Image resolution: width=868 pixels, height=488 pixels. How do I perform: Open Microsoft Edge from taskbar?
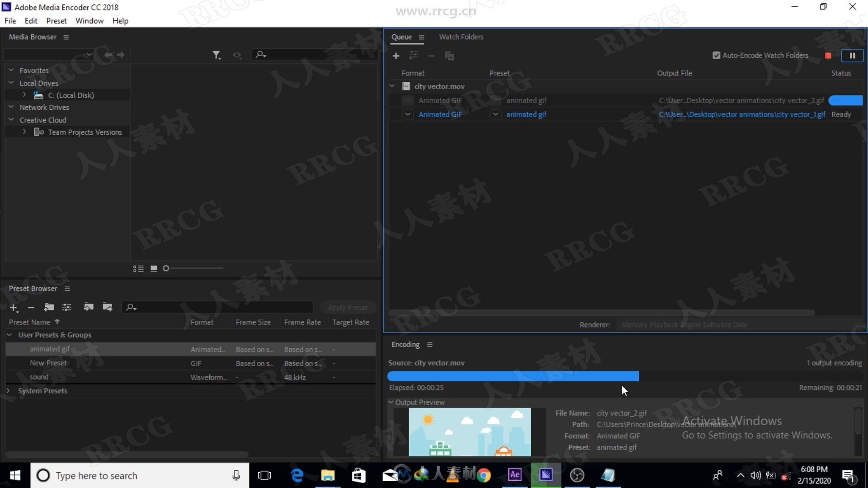click(x=297, y=475)
